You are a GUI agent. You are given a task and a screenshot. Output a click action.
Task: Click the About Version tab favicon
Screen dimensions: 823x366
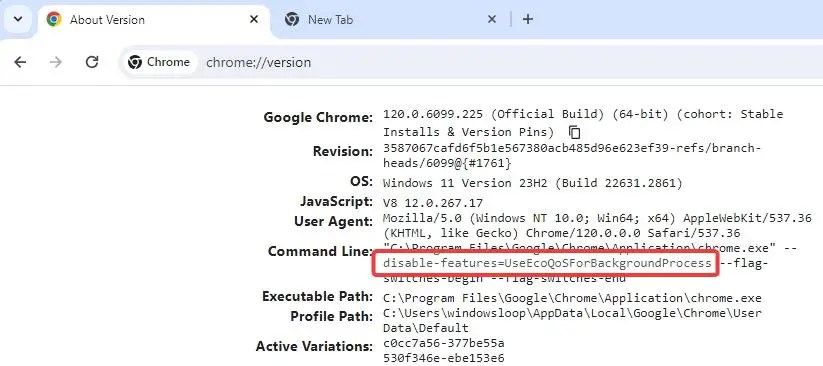coord(54,19)
